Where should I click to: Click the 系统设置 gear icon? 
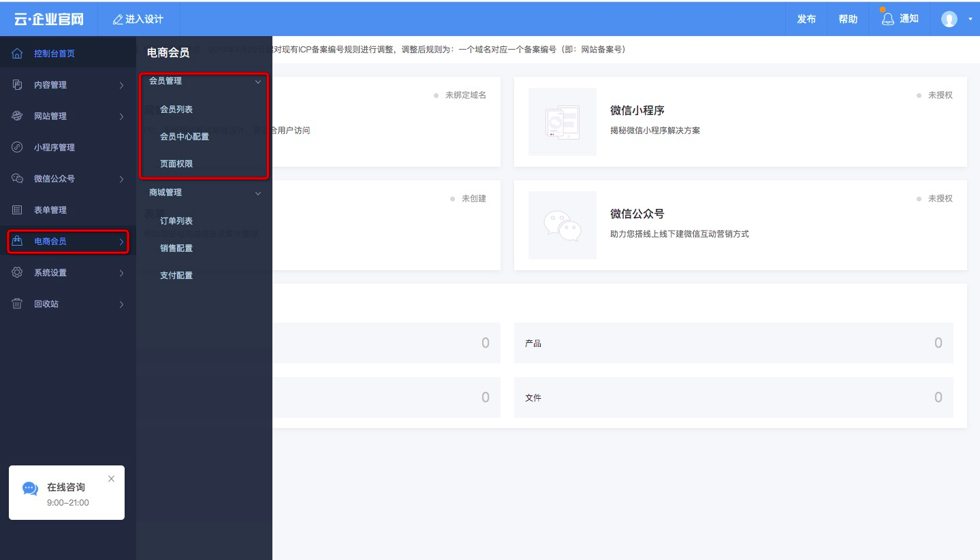point(18,272)
